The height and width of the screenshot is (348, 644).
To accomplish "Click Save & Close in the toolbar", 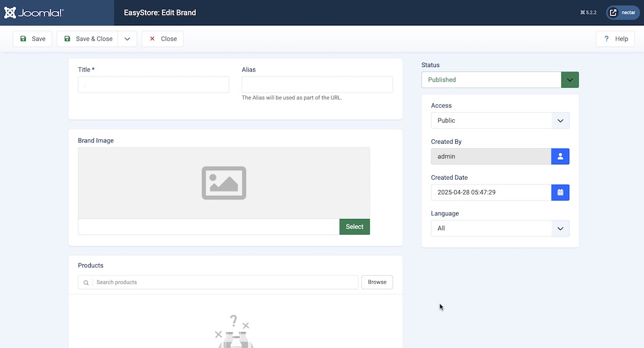I will coord(88,39).
